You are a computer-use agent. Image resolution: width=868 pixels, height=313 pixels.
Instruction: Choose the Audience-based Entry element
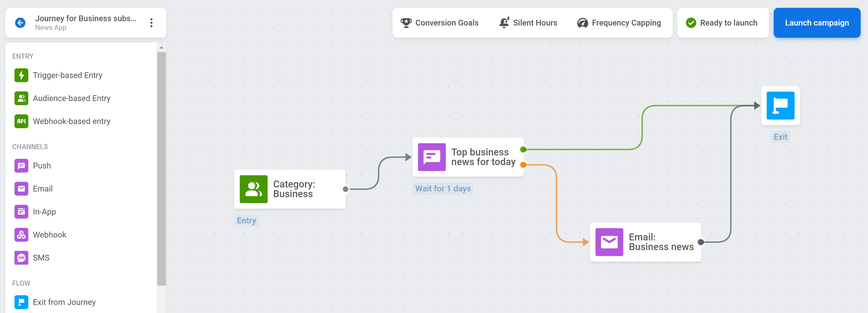63,98
